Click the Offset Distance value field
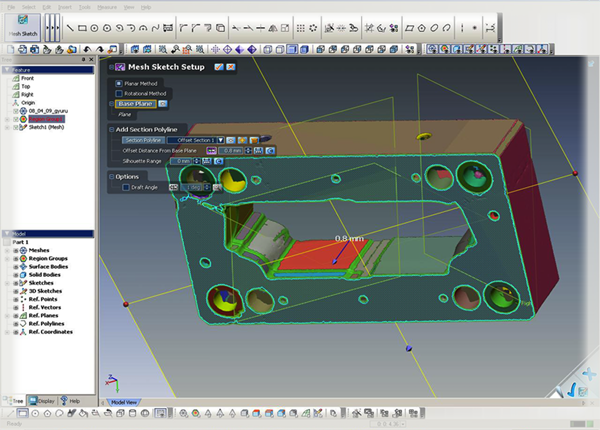The height and width of the screenshot is (430, 600). coord(231,150)
